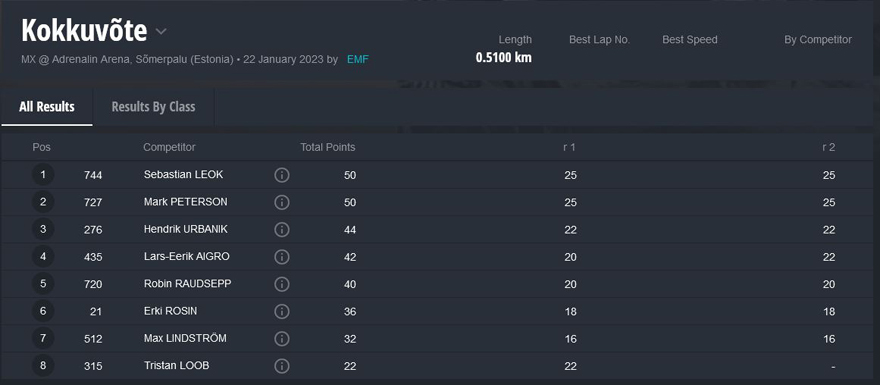Open info icon for Sebastian LEOK
The image size is (880, 385).
(x=282, y=175)
